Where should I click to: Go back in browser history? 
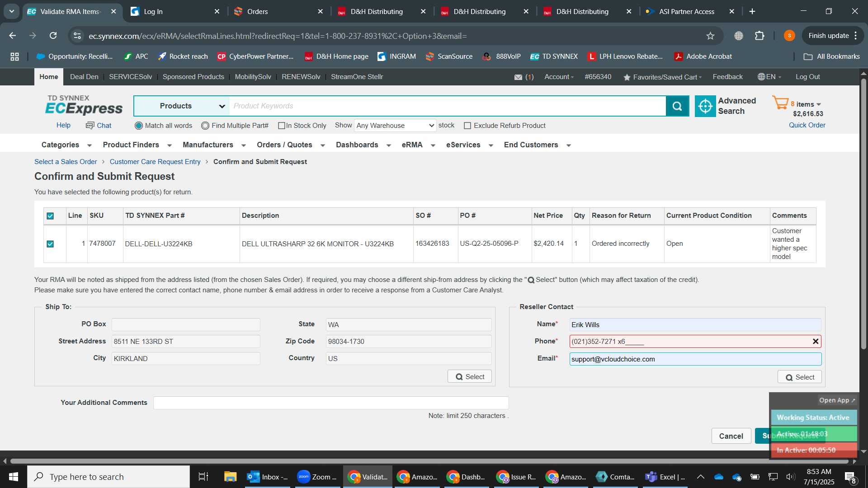[13, 36]
